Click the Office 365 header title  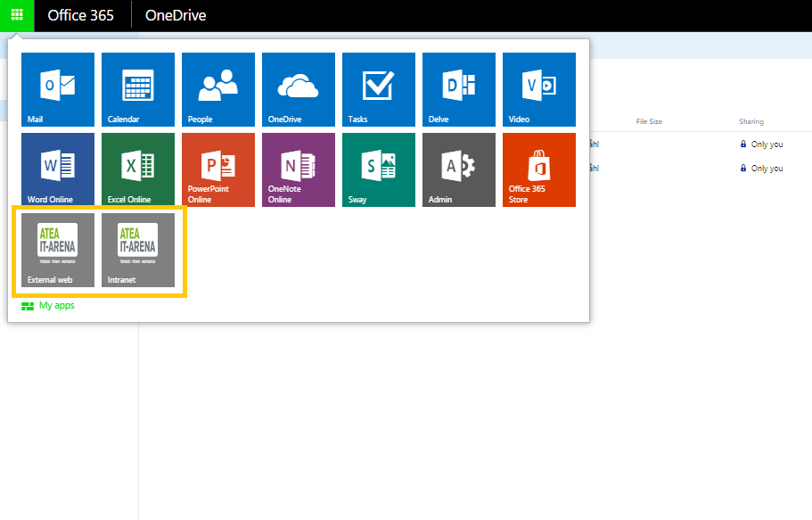(80, 16)
